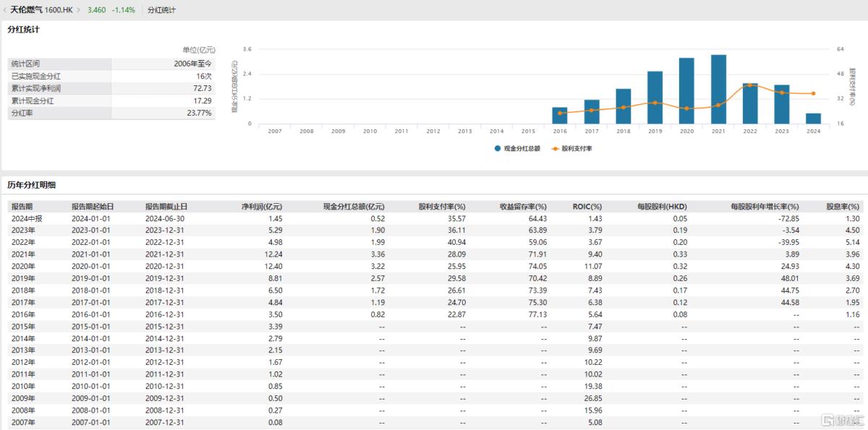This screenshot has width=868, height=430.
Task: Select the 2017年 row
Action: 434,301
